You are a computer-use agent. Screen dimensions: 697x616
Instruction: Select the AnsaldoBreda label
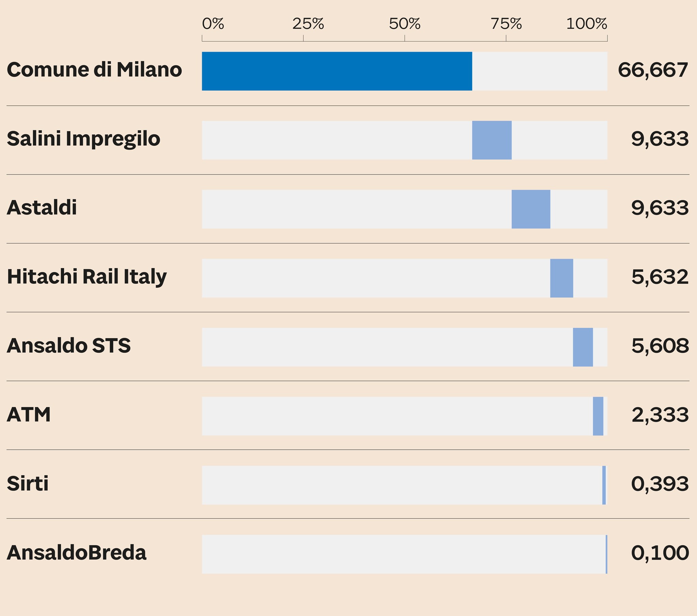(x=77, y=553)
